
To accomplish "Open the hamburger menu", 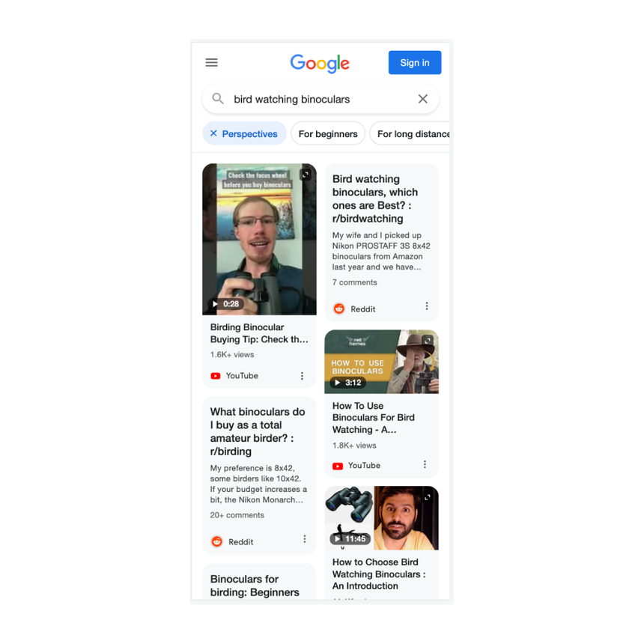I will 211,62.
